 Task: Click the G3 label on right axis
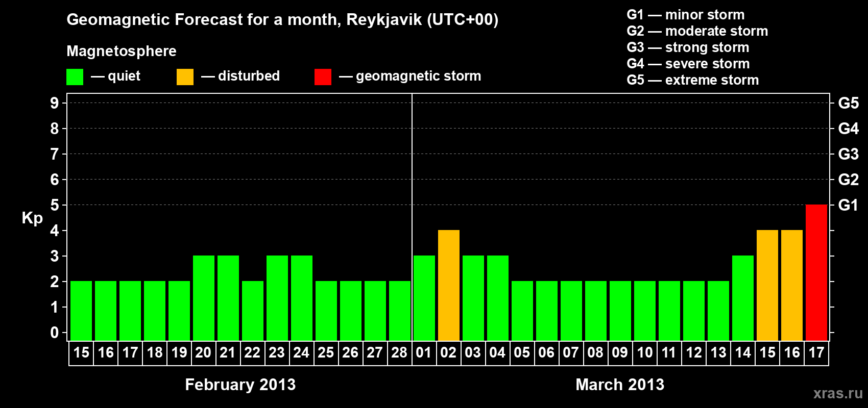click(848, 154)
